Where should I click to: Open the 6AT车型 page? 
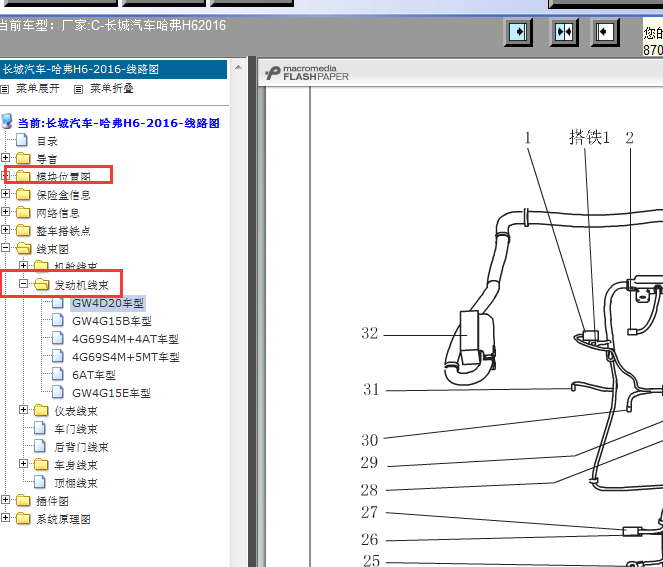(94, 375)
